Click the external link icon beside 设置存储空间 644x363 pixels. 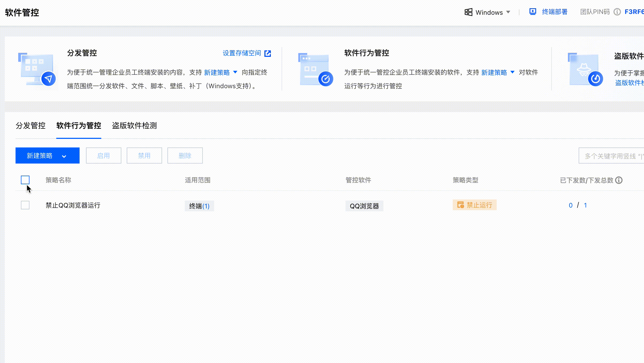pyautogui.click(x=268, y=53)
